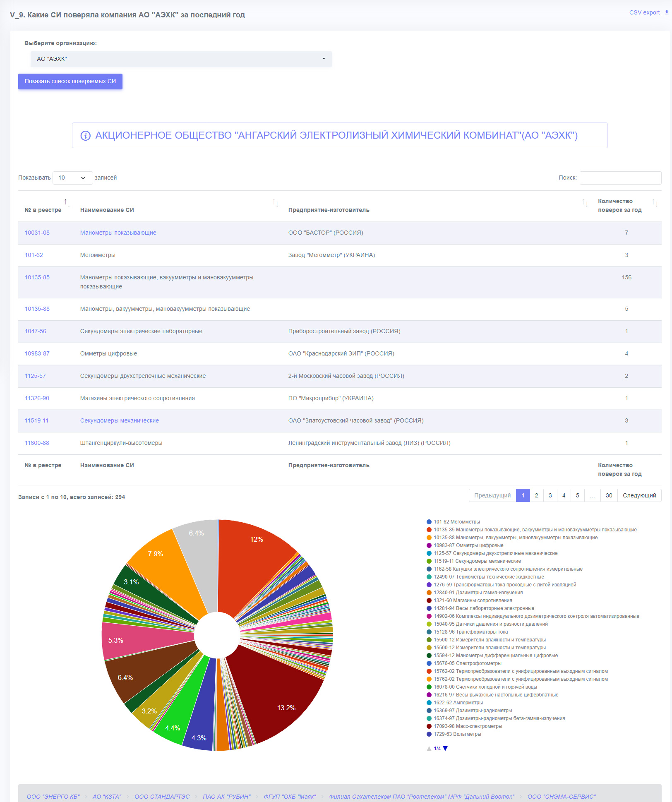Image resolution: width=672 pixels, height=802 pixels.
Task: Go to pagination page 30
Action: [609, 495]
